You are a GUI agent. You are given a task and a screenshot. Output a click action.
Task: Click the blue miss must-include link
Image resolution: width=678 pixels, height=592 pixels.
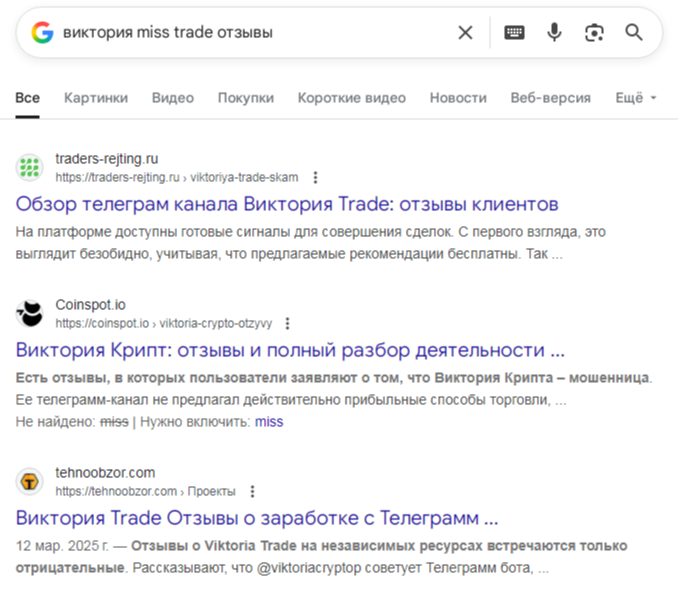pyautogui.click(x=269, y=422)
